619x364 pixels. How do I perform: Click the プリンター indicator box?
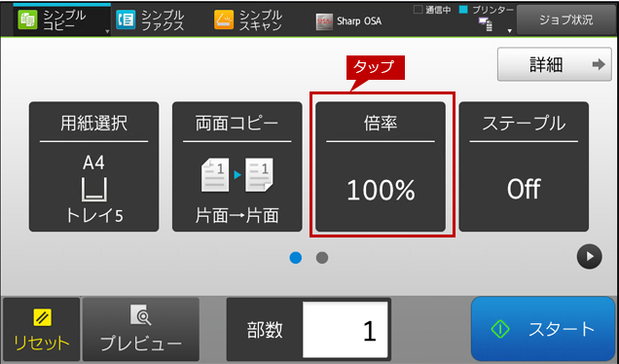(x=463, y=10)
